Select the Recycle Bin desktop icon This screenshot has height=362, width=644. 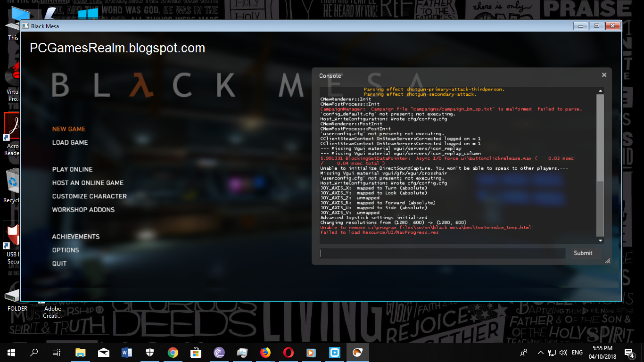click(11, 186)
